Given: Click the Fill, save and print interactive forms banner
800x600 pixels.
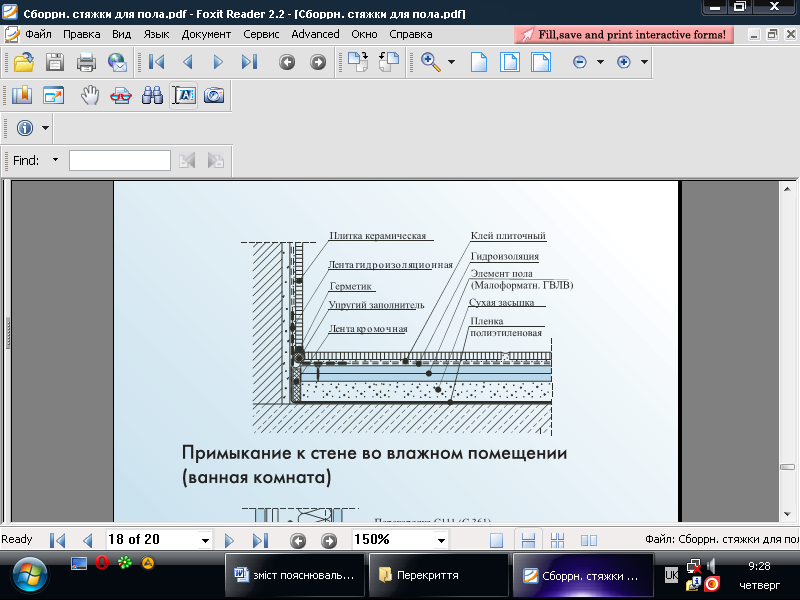Looking at the screenshot, I should pos(624,35).
